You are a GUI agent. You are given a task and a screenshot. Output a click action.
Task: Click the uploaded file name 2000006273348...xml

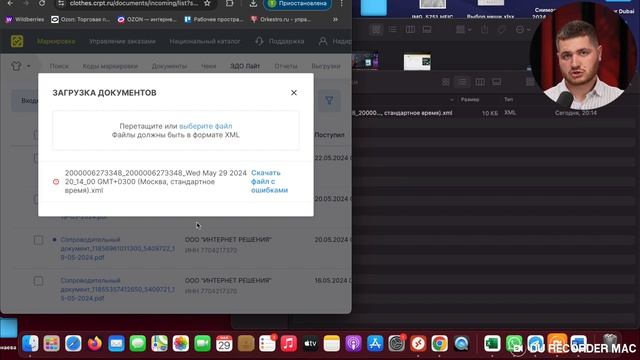pos(156,181)
